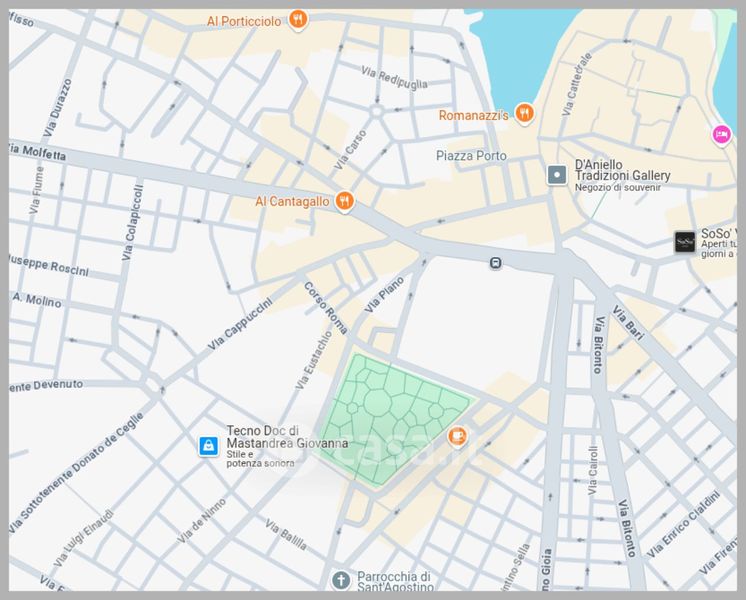Open the Al Porticciolo text label
Screen dimensions: 746x600
[244, 20]
